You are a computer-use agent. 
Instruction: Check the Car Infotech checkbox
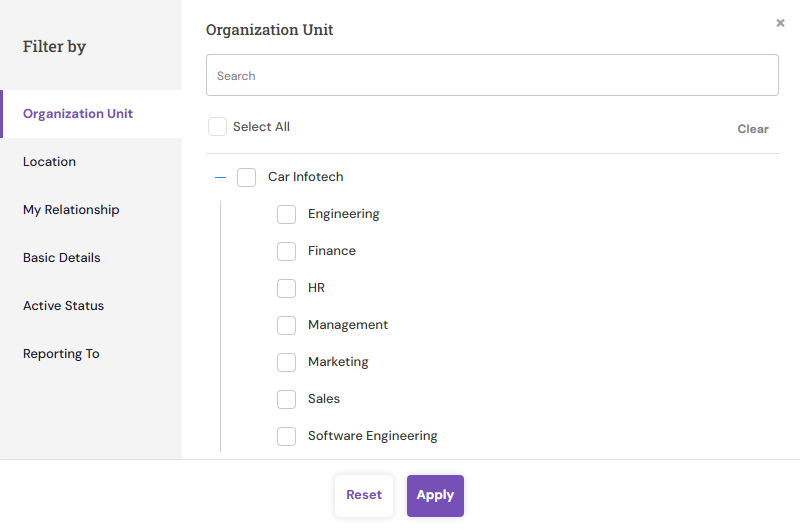246,178
